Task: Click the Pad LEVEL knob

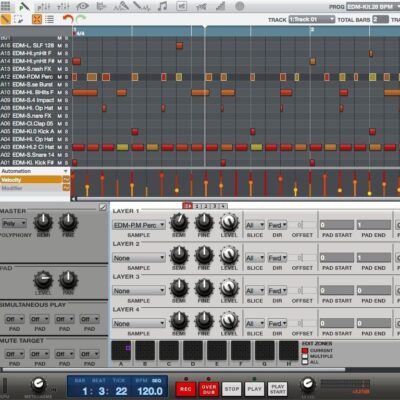Action: pos(43,280)
